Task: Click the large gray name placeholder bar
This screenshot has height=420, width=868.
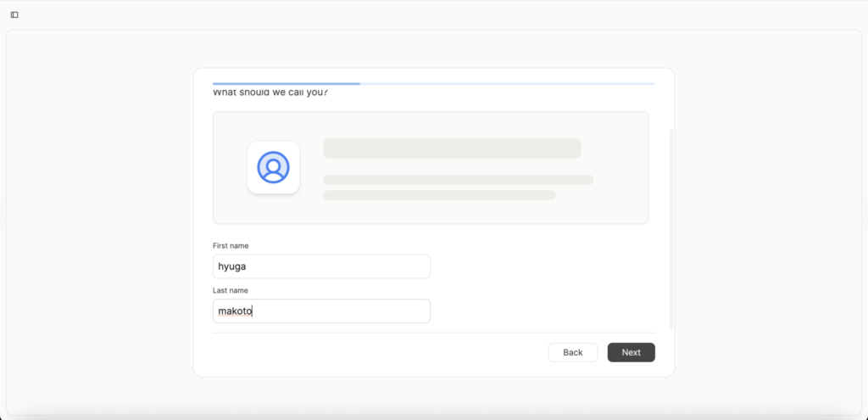Action: [452, 148]
